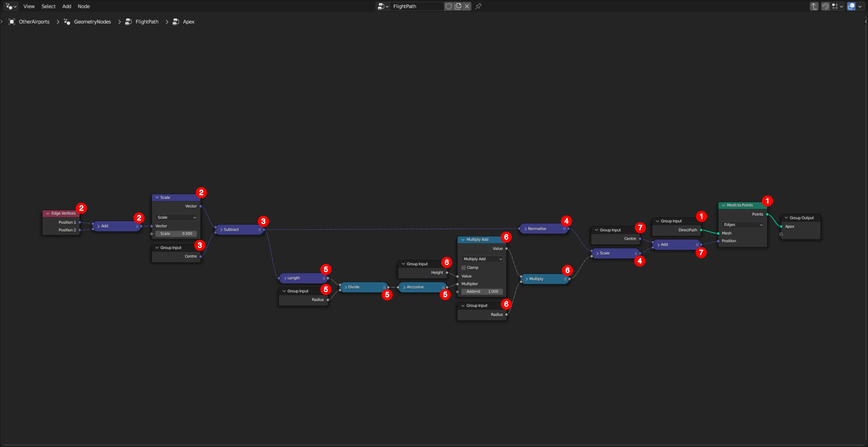
Task: Click the node tree browse icon
Action: pyautogui.click(x=383, y=6)
